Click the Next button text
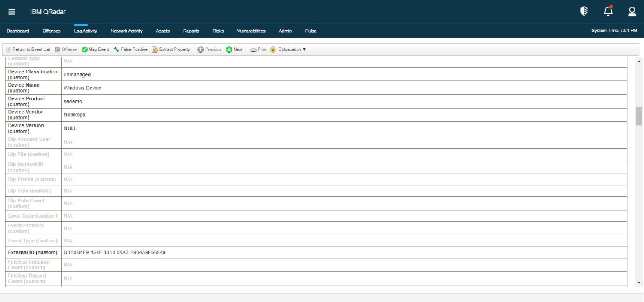 click(x=238, y=49)
